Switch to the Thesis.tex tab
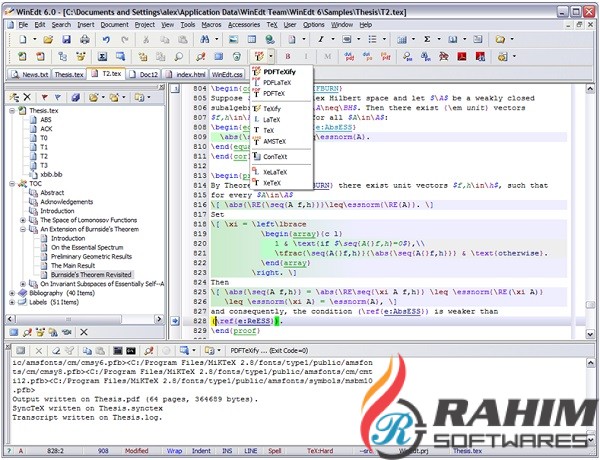The height and width of the screenshot is (460, 600). [68, 74]
